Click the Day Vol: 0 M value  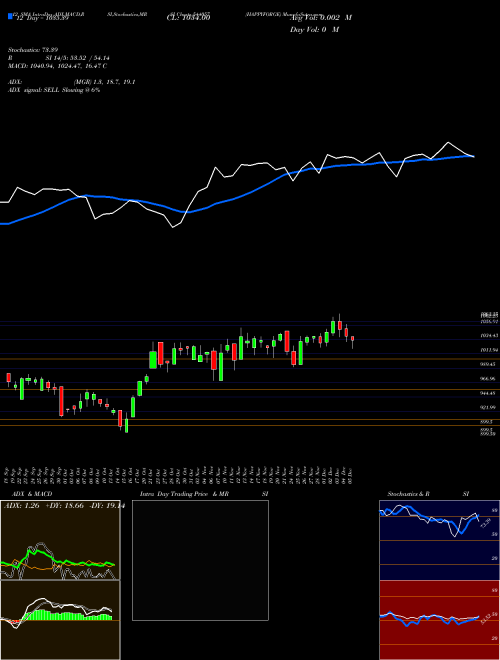(314, 29)
